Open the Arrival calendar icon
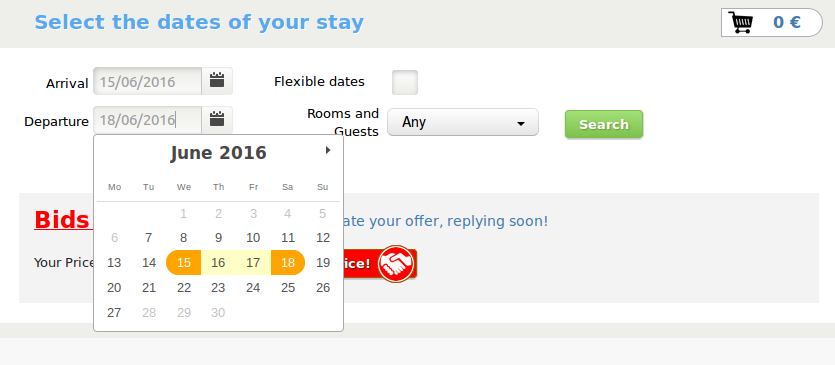 [x=217, y=80]
